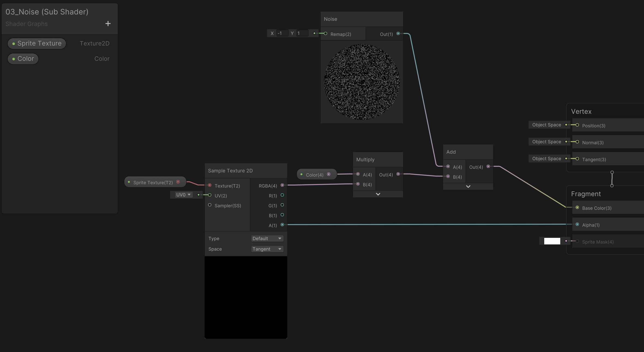Click the Alpha(1) input port in Fragment
644x352 pixels.
pyautogui.click(x=577, y=224)
